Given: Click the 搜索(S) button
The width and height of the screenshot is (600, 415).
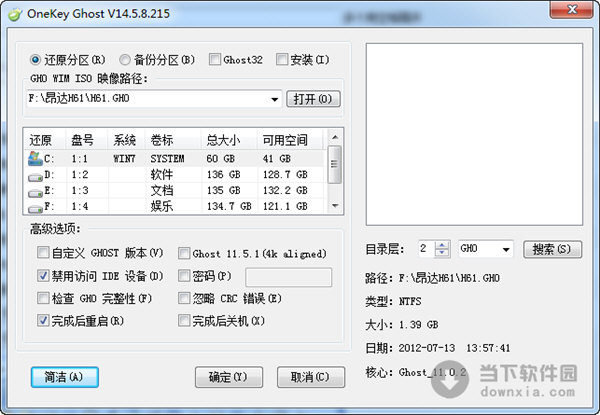Looking at the screenshot, I should 552,249.
